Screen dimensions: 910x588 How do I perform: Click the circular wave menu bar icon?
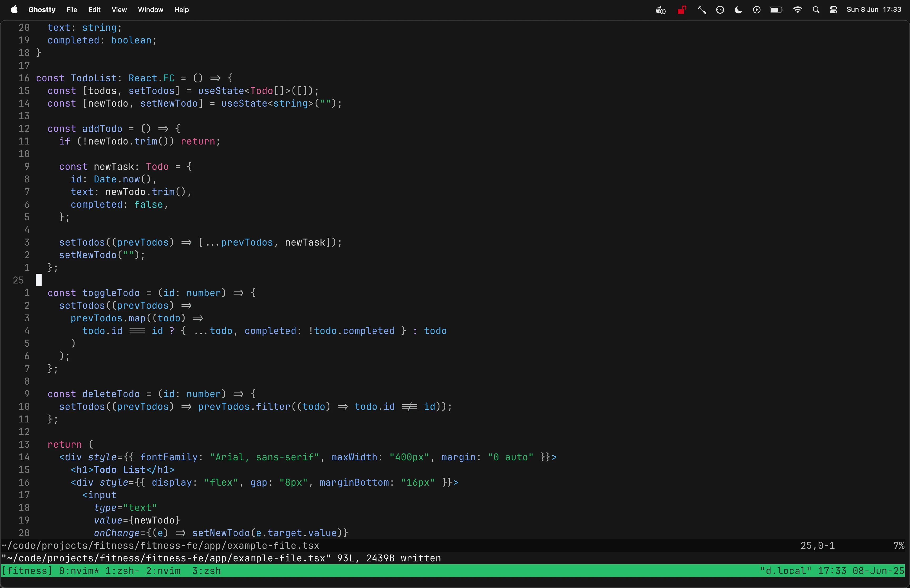[720, 10]
